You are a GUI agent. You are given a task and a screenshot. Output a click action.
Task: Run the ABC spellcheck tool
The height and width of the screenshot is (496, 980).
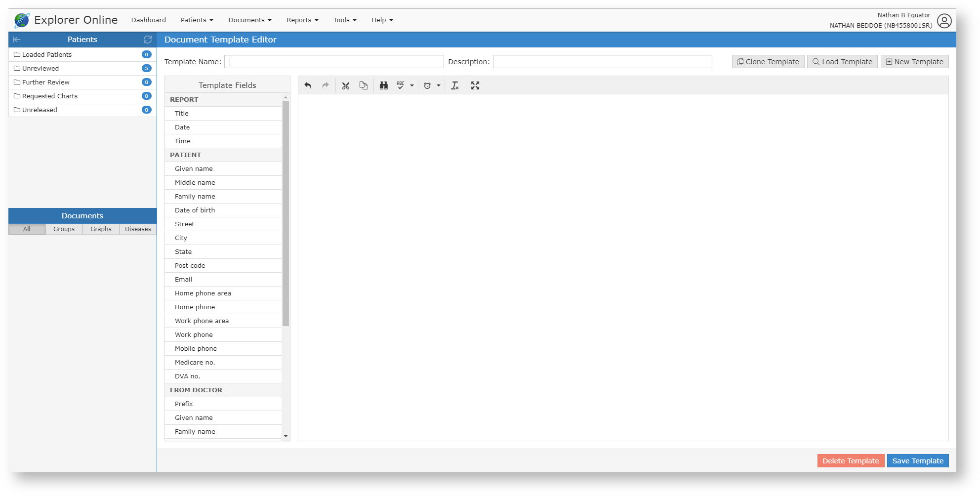coord(400,85)
